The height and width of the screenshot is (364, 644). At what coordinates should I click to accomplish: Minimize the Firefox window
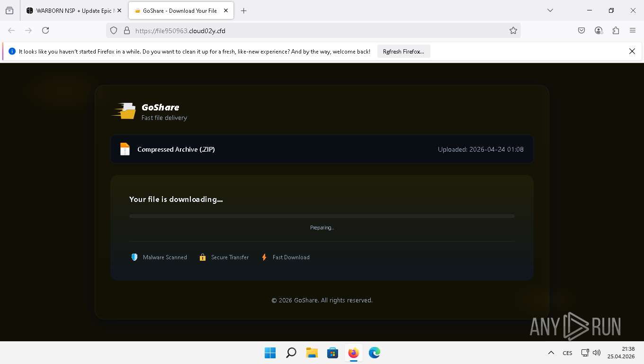tap(590, 10)
